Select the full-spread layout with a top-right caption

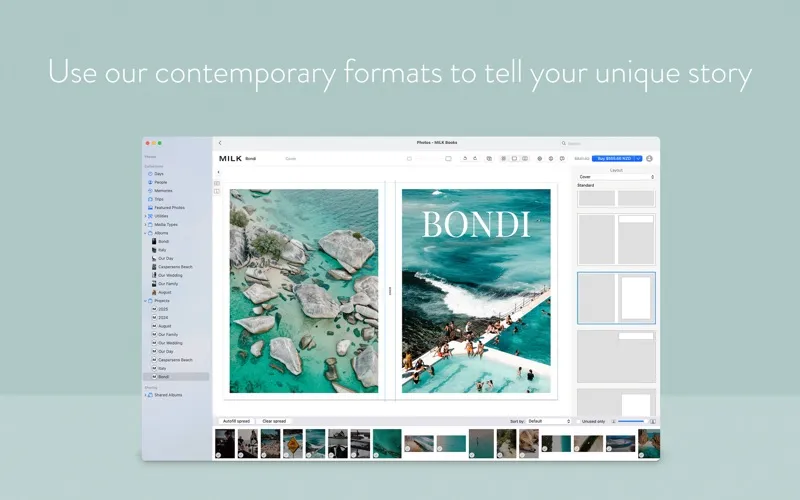pyautogui.click(x=616, y=356)
